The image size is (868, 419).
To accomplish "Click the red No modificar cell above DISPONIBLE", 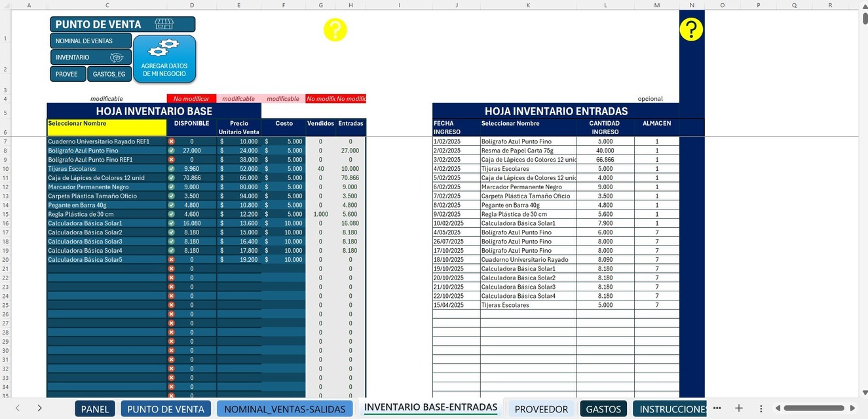I will tap(191, 99).
